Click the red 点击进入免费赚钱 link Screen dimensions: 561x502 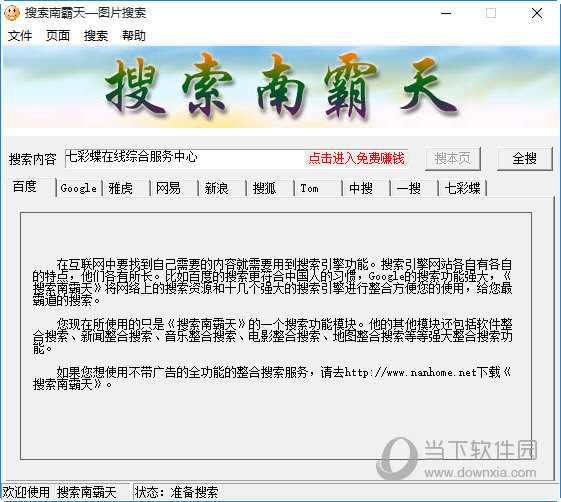(x=356, y=158)
